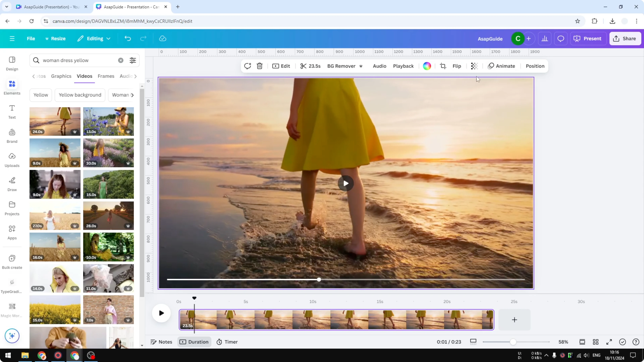Select the Draw tool in sidebar
The image size is (644, 362).
point(12,184)
